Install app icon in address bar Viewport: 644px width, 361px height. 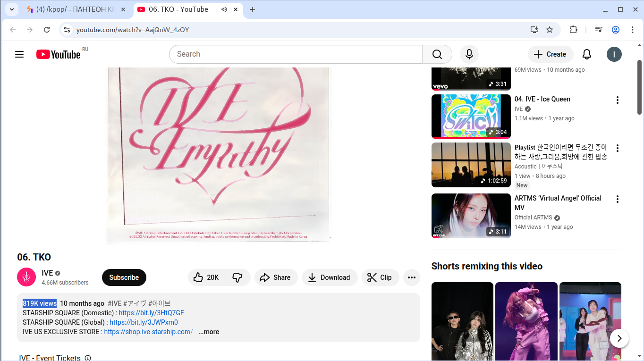pos(534,30)
